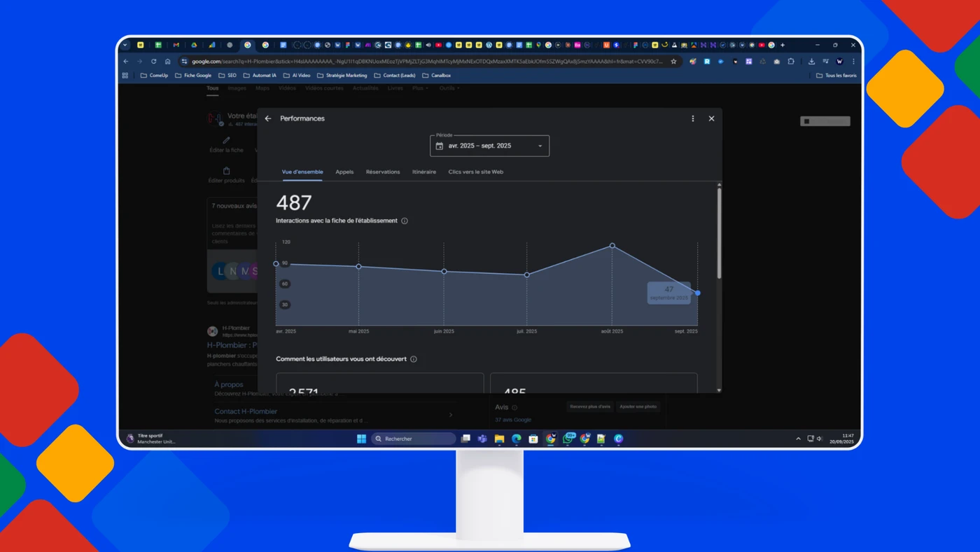Open the Réservations tab
The width and height of the screenshot is (980, 552).
pos(383,172)
